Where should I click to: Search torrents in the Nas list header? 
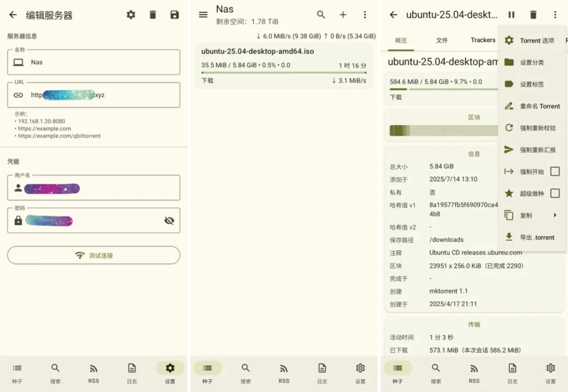321,15
